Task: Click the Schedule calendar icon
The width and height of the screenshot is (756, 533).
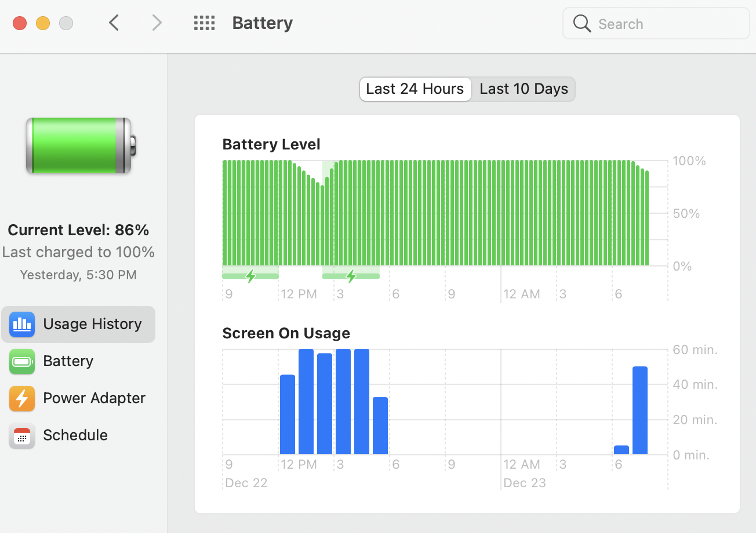Action: tap(22, 435)
